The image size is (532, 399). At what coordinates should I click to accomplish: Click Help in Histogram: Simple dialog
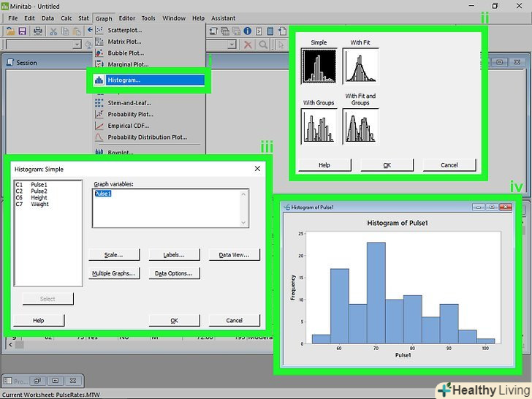tap(39, 320)
